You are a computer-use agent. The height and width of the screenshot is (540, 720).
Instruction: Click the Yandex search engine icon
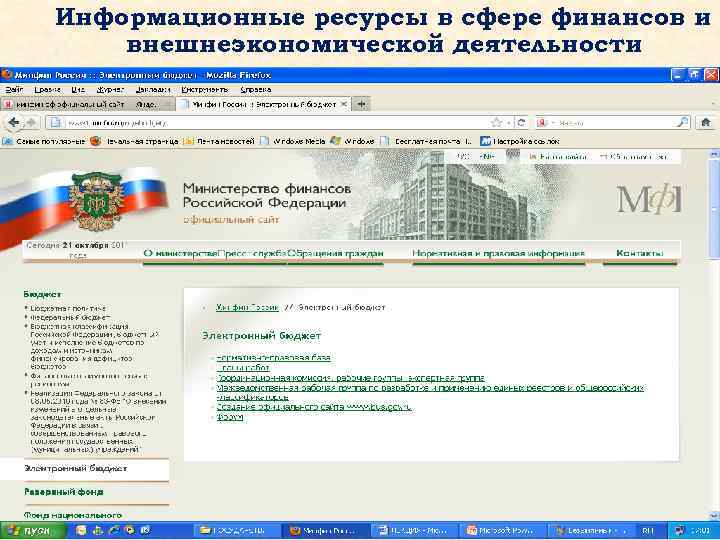point(542,123)
